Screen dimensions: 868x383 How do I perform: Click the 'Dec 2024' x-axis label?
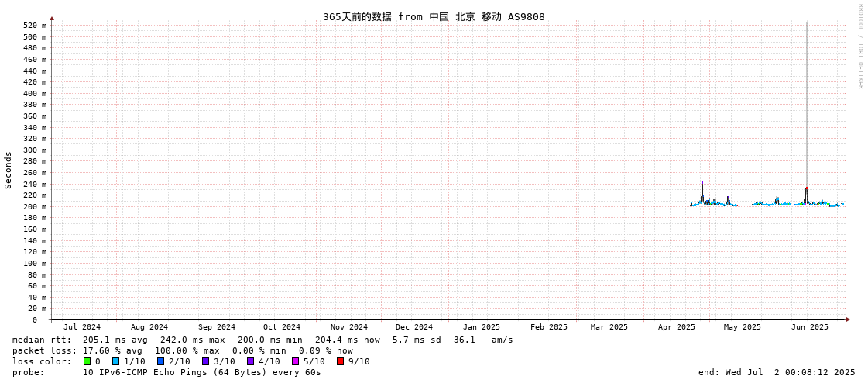414,327
